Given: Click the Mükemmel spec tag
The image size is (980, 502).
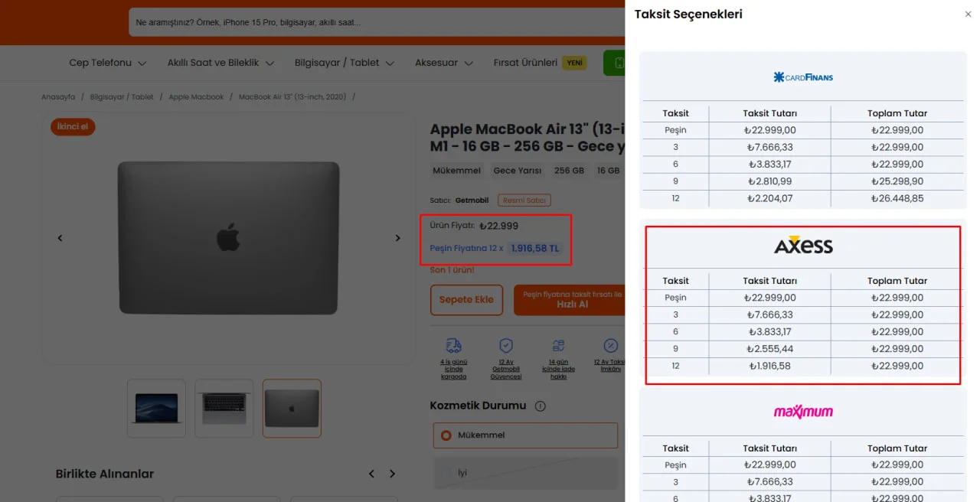Looking at the screenshot, I should tap(456, 171).
